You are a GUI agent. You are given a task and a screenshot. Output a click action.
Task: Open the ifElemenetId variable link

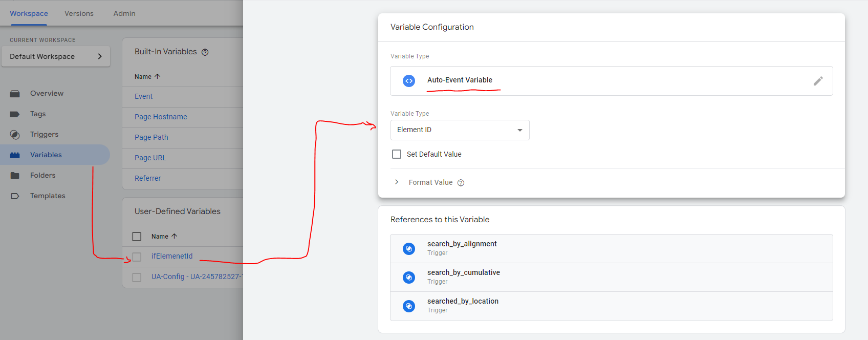coord(172,256)
